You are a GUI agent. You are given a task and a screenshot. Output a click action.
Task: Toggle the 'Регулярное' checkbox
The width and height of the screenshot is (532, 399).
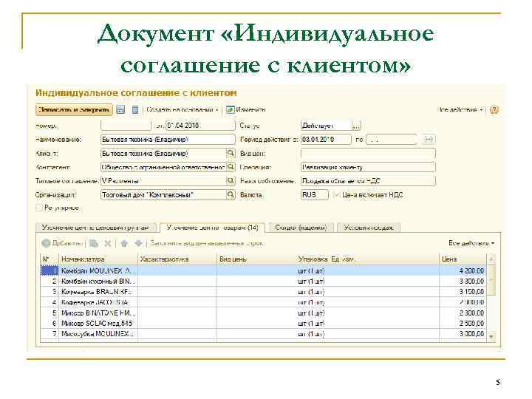39,208
